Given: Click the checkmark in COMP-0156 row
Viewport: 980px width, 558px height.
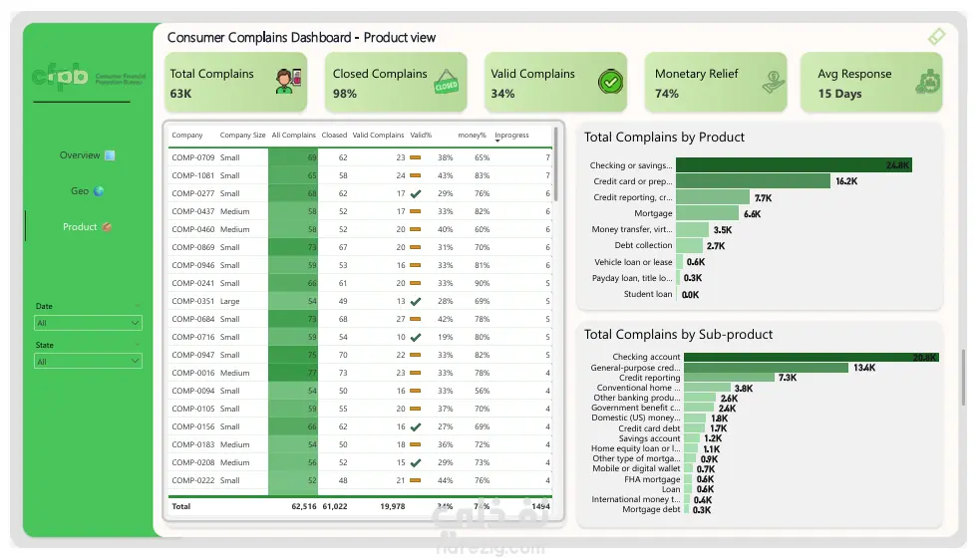Looking at the screenshot, I should point(416,427).
